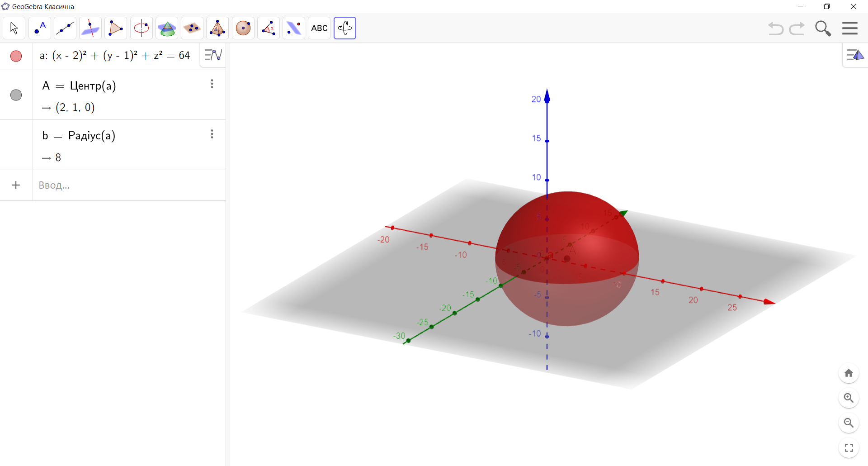868x466 pixels.
Task: Open options menu for Радіус(a)
Action: pos(212,134)
